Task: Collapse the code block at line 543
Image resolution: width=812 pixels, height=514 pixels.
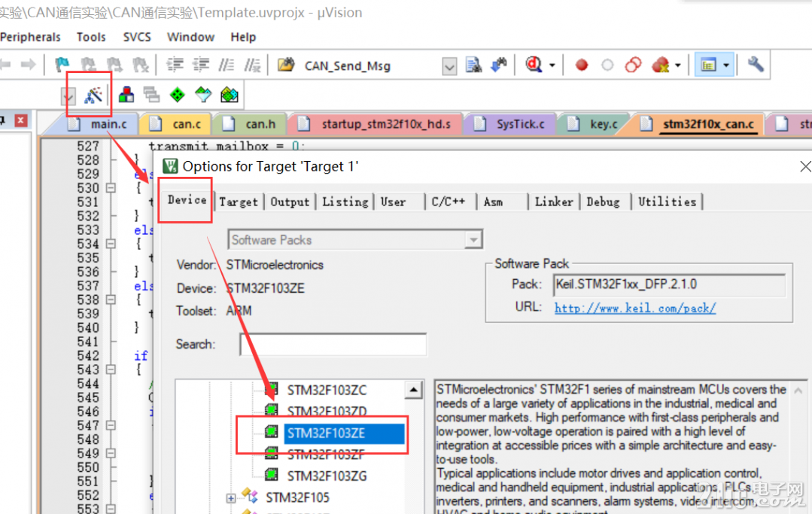Action: point(111,370)
